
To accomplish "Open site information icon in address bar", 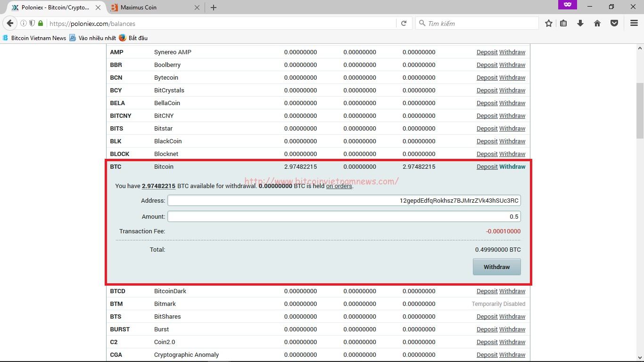I will pyautogui.click(x=24, y=23).
